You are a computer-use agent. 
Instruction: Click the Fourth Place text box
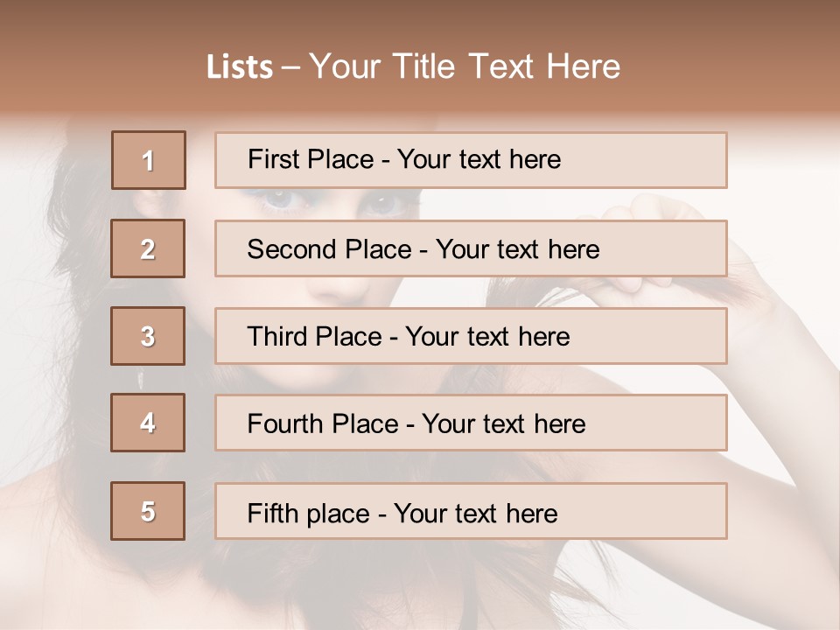471,423
